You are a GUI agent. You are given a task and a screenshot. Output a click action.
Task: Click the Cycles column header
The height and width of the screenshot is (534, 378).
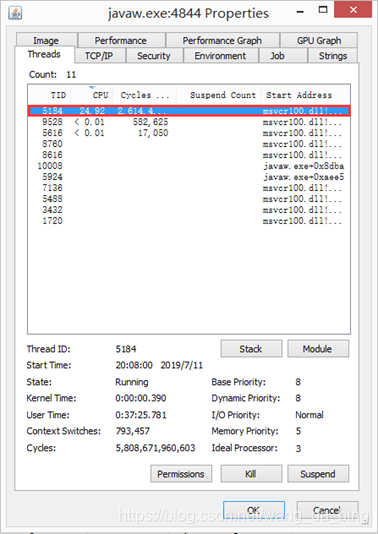(x=145, y=95)
